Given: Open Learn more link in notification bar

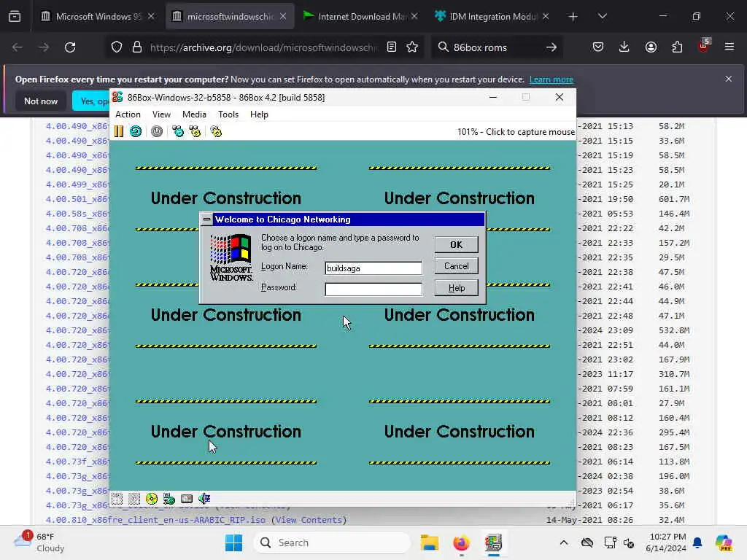Looking at the screenshot, I should coord(551,79).
